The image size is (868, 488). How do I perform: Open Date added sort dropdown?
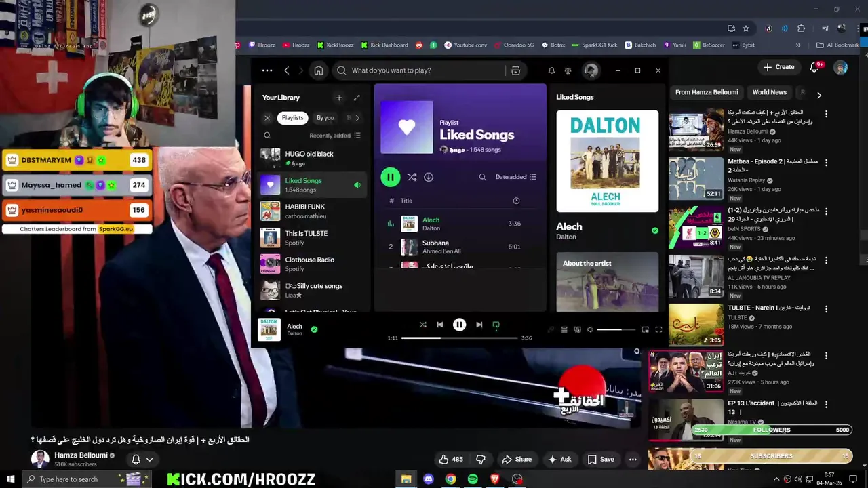(516, 177)
